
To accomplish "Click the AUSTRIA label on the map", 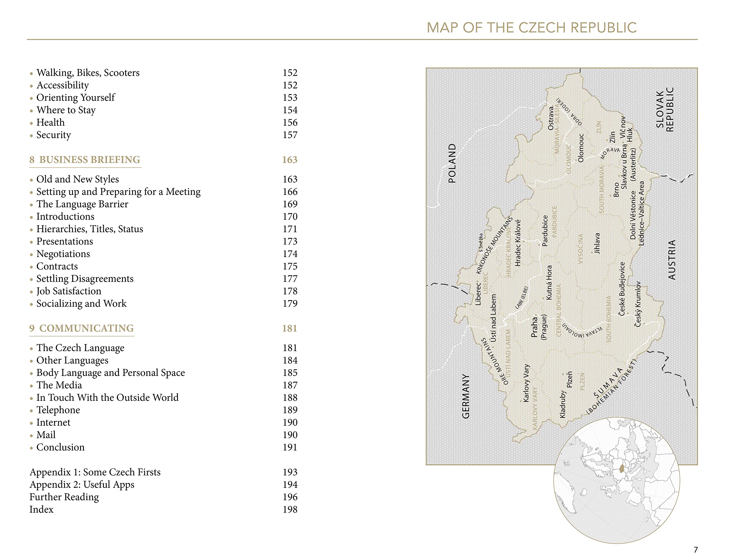I will pos(672,260).
